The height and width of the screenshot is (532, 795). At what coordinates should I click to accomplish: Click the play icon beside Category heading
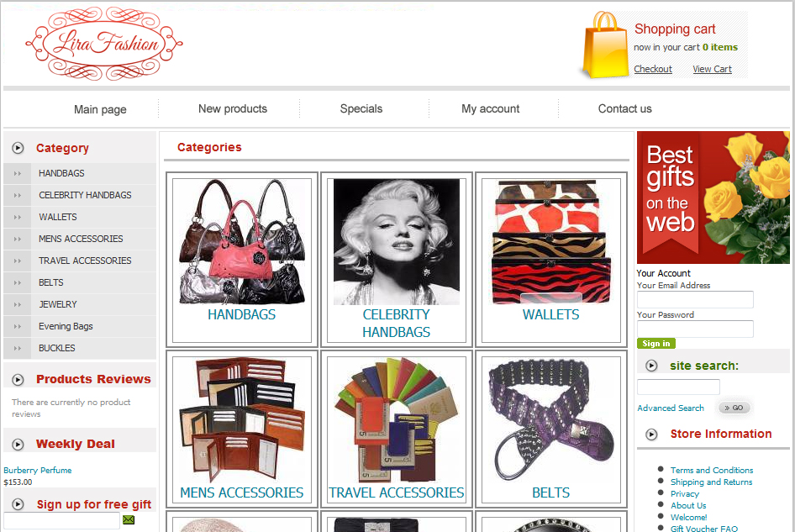click(x=18, y=148)
